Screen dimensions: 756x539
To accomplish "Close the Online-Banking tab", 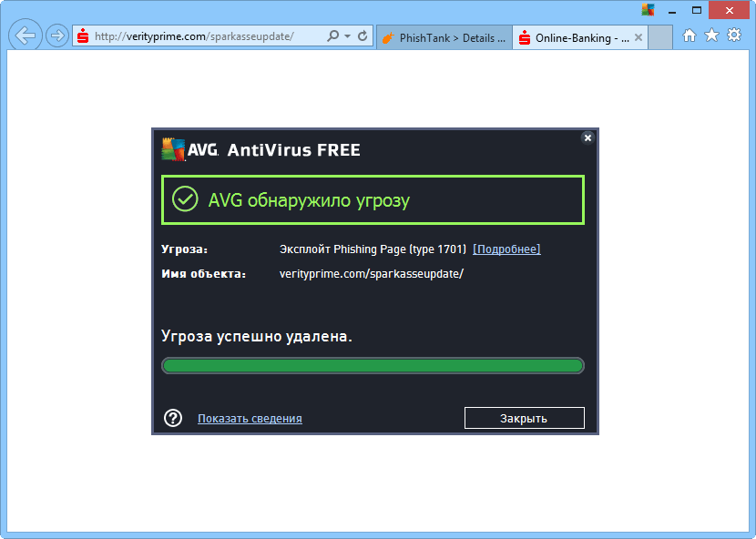I will [x=638, y=37].
